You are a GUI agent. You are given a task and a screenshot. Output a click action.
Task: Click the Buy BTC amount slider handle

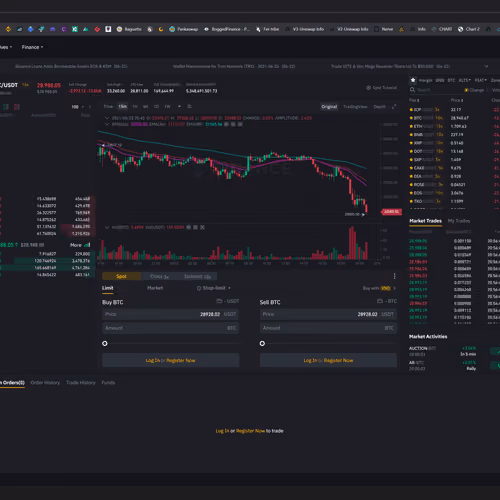coord(105,343)
